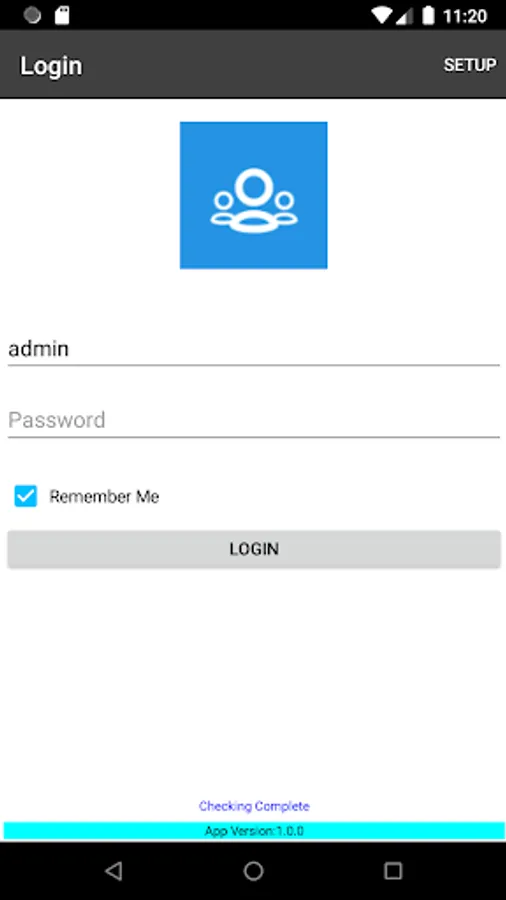The width and height of the screenshot is (506, 900).
Task: Focus the username field containing admin
Action: [254, 349]
